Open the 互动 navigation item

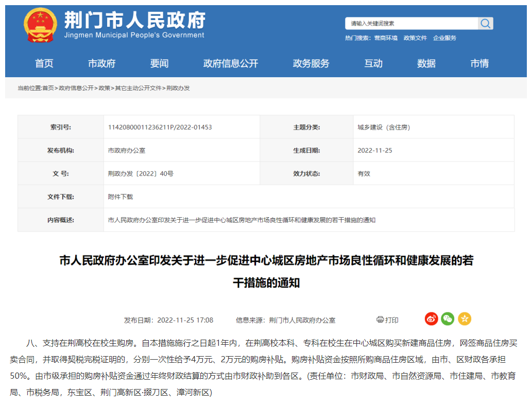point(373,64)
